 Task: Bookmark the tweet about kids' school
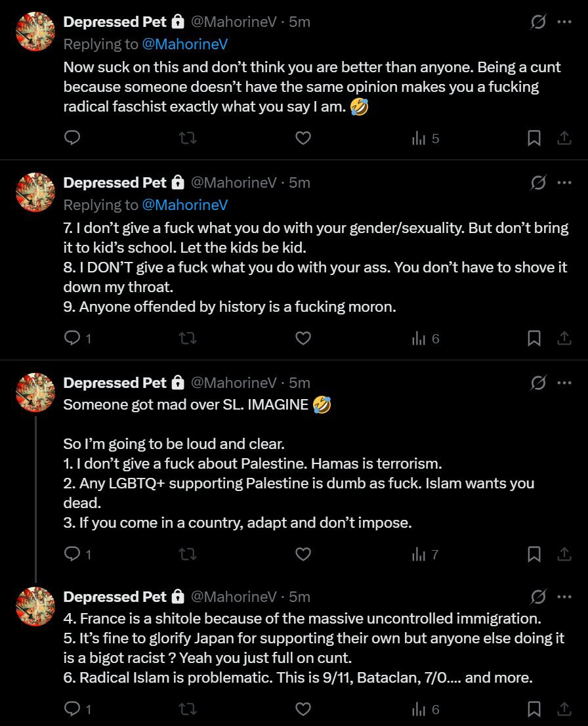[534, 338]
